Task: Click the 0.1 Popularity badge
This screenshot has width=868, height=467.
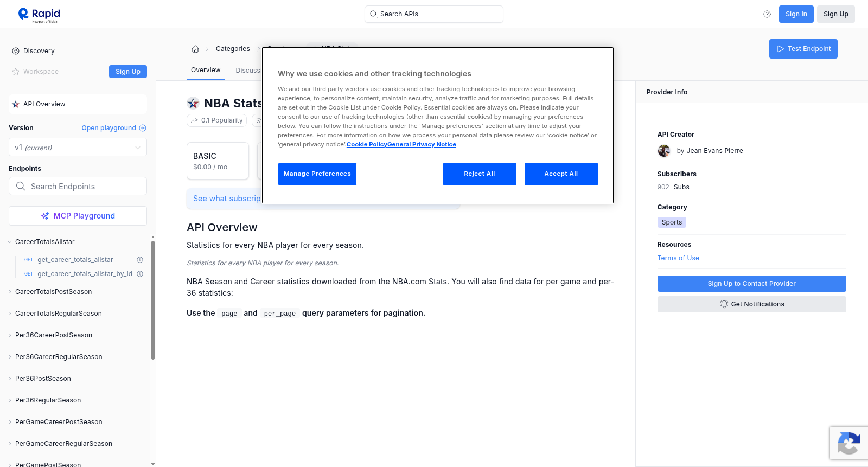Action: pos(217,120)
